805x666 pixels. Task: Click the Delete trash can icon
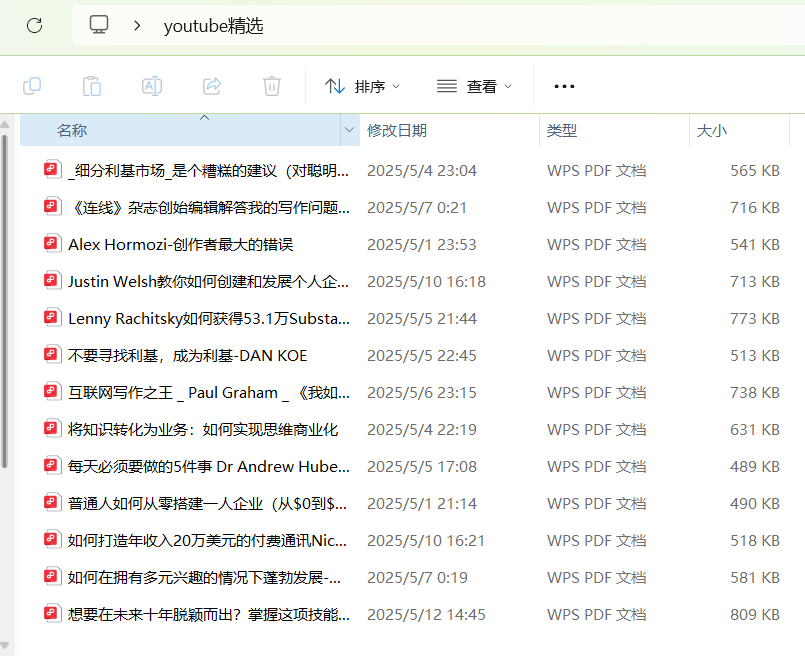(272, 86)
